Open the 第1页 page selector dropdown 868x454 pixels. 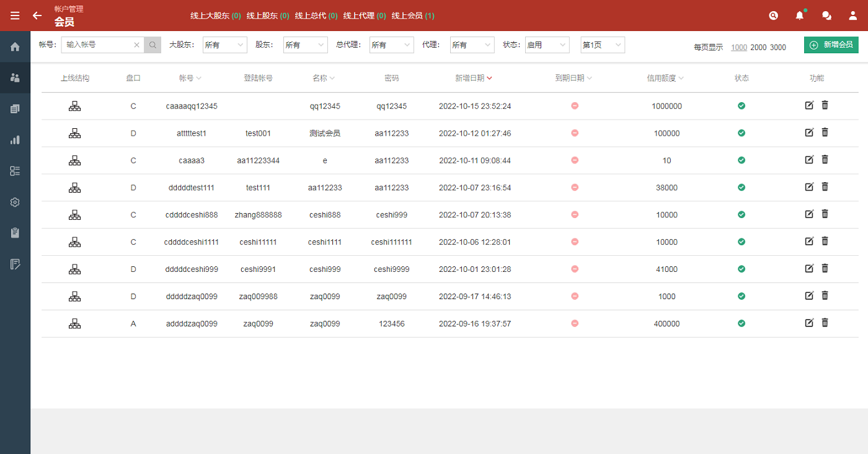click(602, 45)
